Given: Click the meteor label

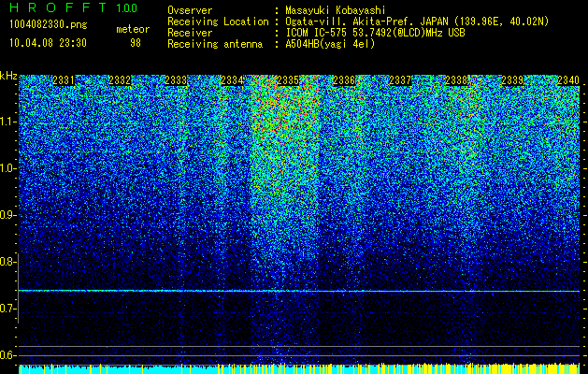Looking at the screenshot, I should (133, 29).
